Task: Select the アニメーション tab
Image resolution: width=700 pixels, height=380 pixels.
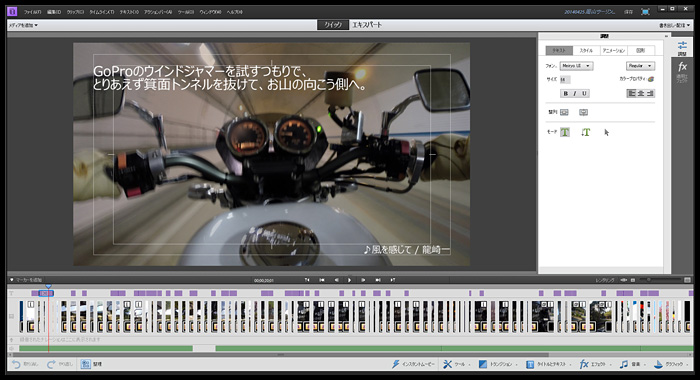Action: 613,50
